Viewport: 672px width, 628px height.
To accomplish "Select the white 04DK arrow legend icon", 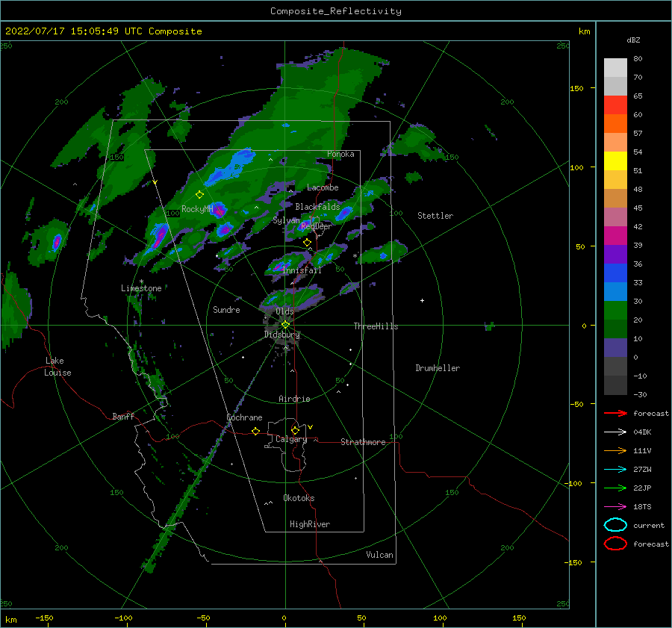I will [x=615, y=432].
